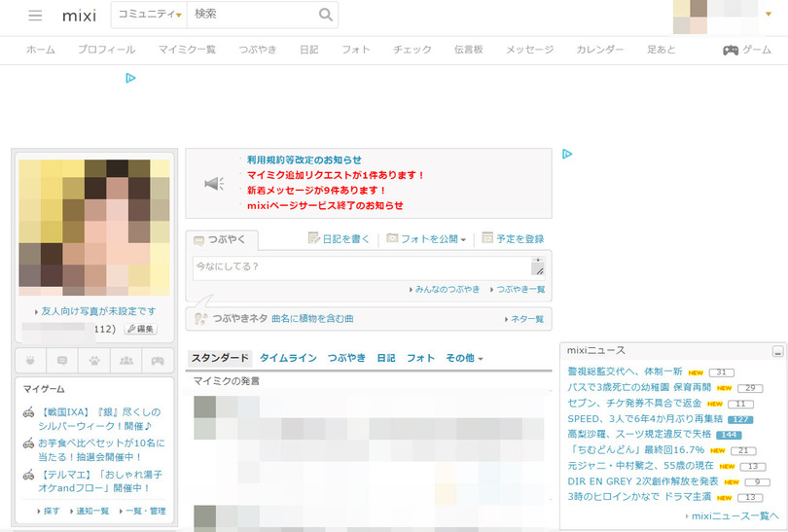Click the search magnifier icon

click(326, 15)
